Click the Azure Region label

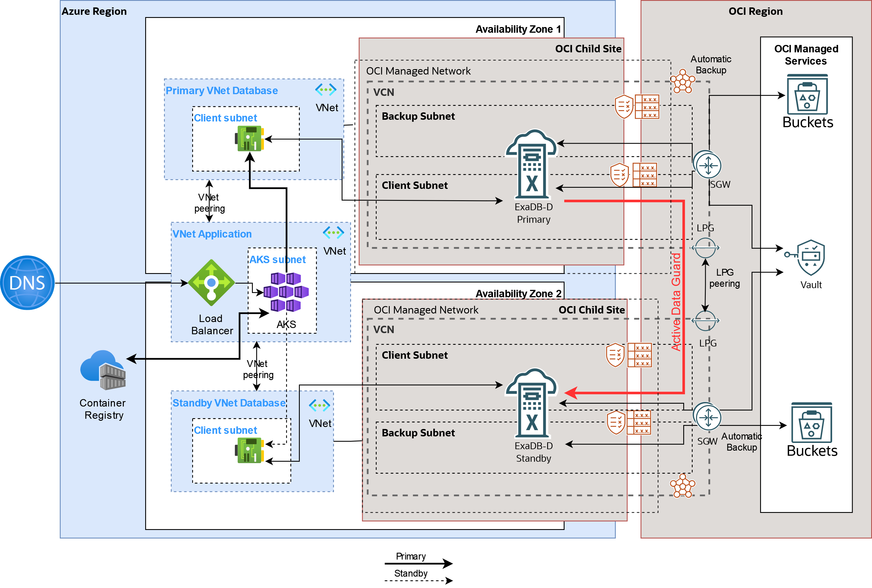click(x=94, y=11)
